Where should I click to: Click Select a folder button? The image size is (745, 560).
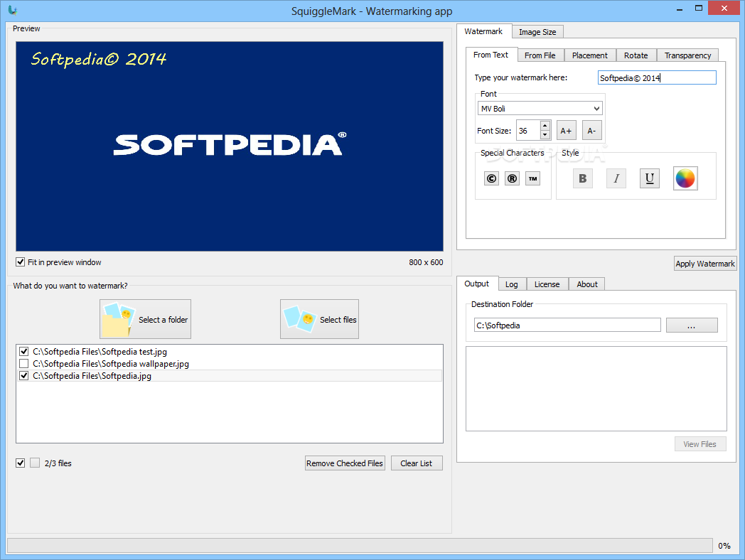click(x=146, y=319)
